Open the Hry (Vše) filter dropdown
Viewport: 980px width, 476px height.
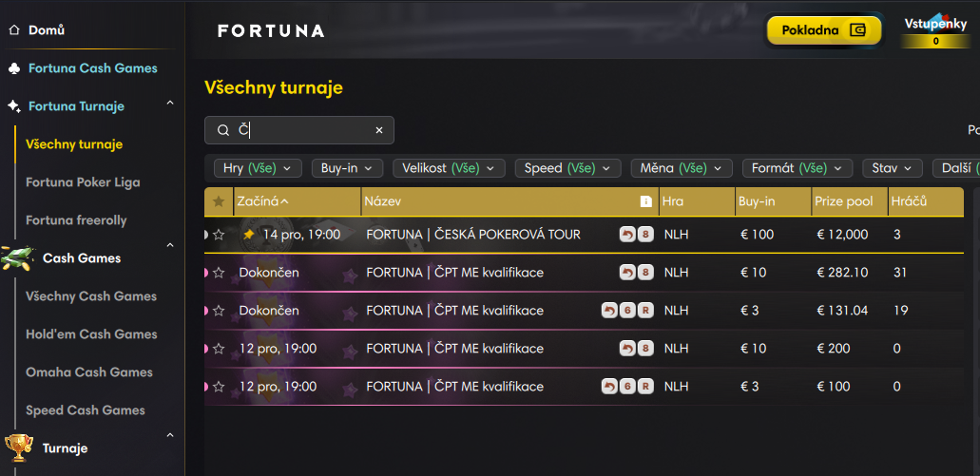click(258, 168)
